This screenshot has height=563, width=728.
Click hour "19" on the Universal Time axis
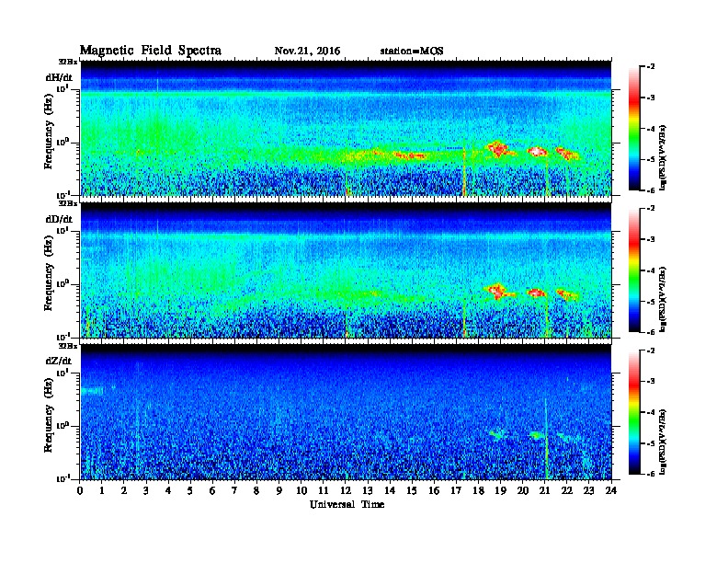coord(500,490)
